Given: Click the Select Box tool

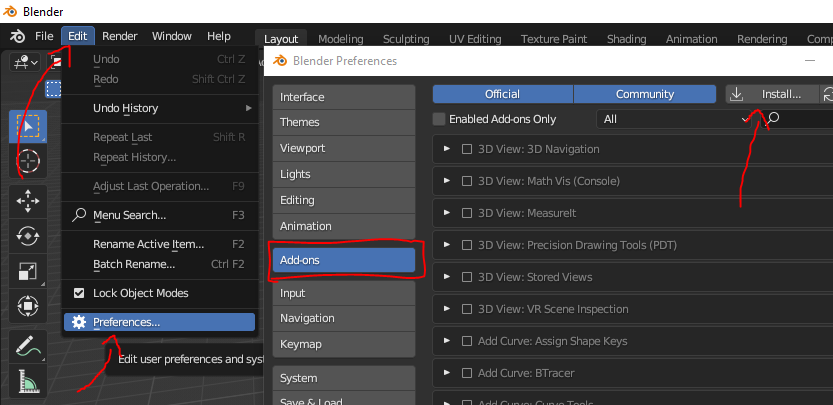Looking at the screenshot, I should pos(28,125).
